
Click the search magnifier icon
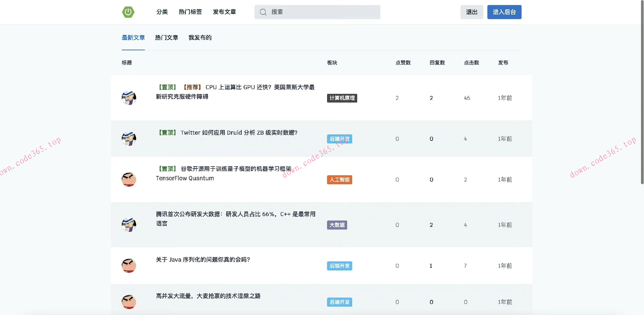(x=263, y=12)
